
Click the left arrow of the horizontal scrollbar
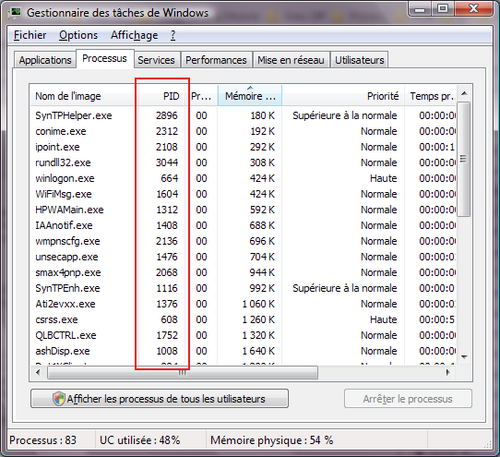click(x=38, y=372)
